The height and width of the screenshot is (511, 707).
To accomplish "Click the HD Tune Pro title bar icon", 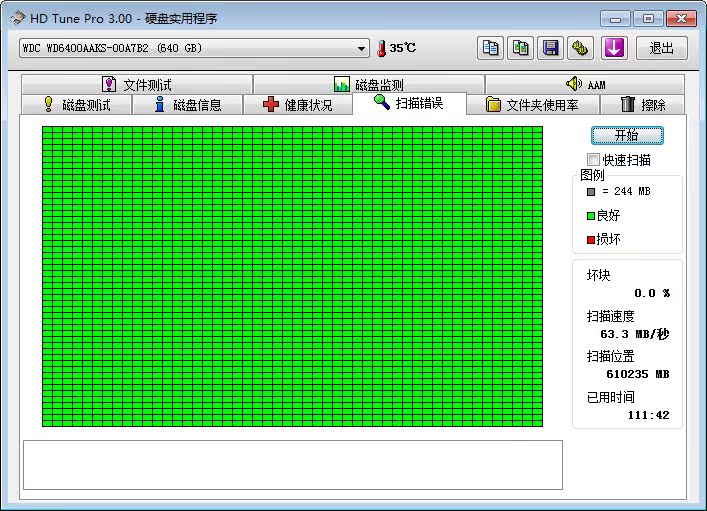I will click(x=17, y=18).
